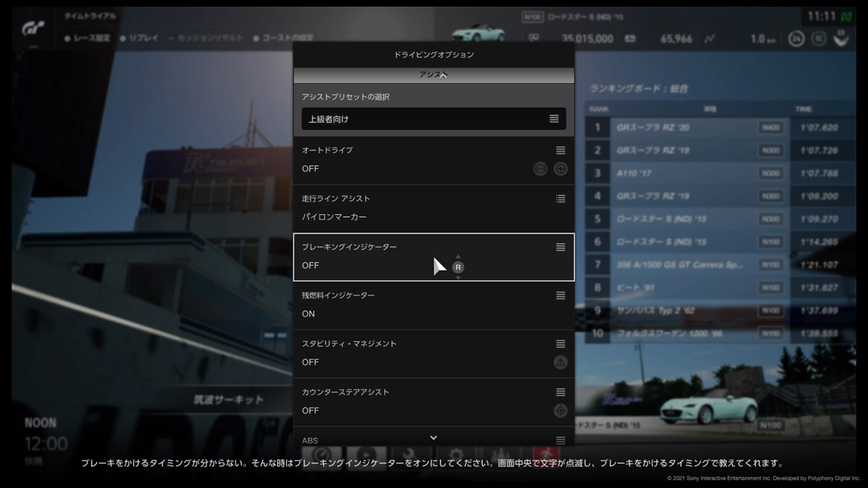Open リプレイ in top menu
This screenshot has width=868, height=488.
142,38
